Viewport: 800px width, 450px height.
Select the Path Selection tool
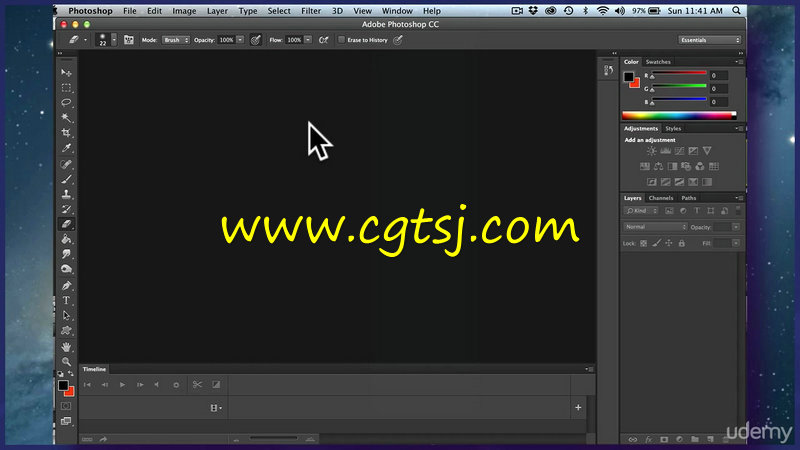pos(66,315)
